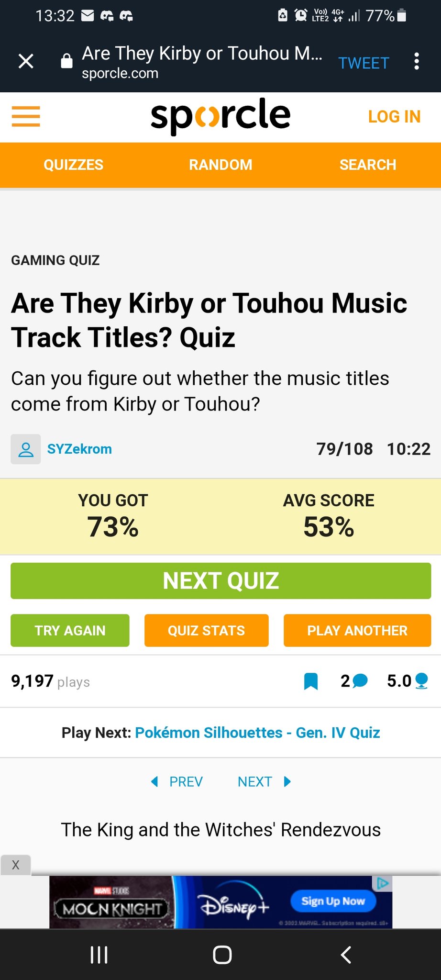Close the browser tab with X
Viewport: 441px width, 980px height.
pyautogui.click(x=26, y=61)
